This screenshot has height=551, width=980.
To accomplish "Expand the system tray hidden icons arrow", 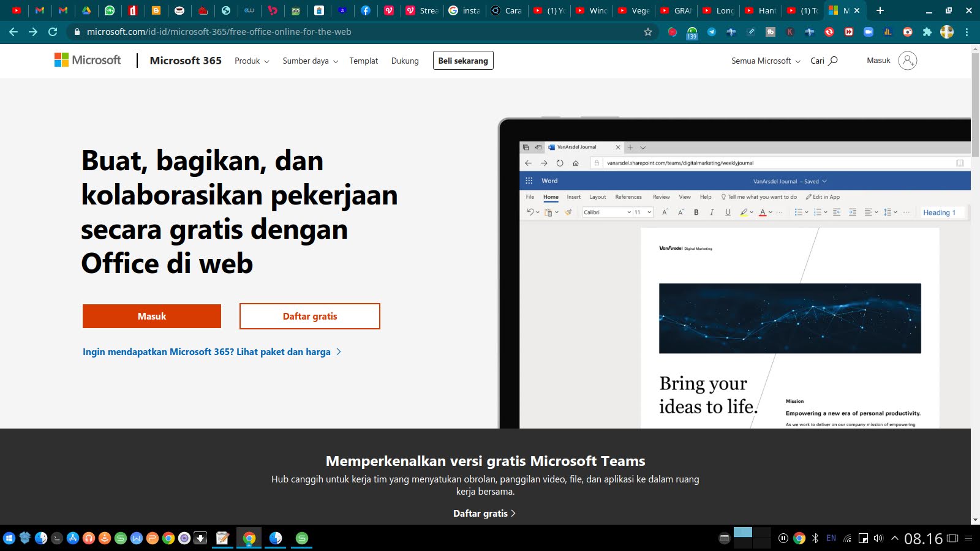I will 895,538.
